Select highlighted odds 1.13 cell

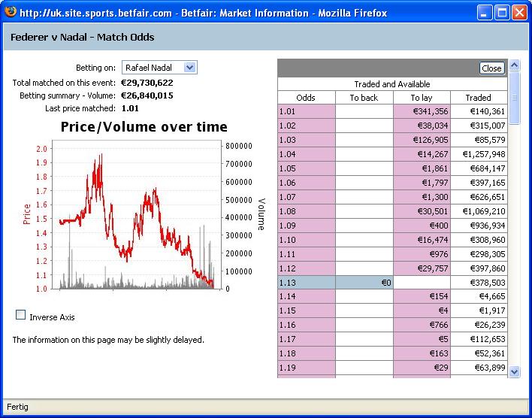[307, 283]
